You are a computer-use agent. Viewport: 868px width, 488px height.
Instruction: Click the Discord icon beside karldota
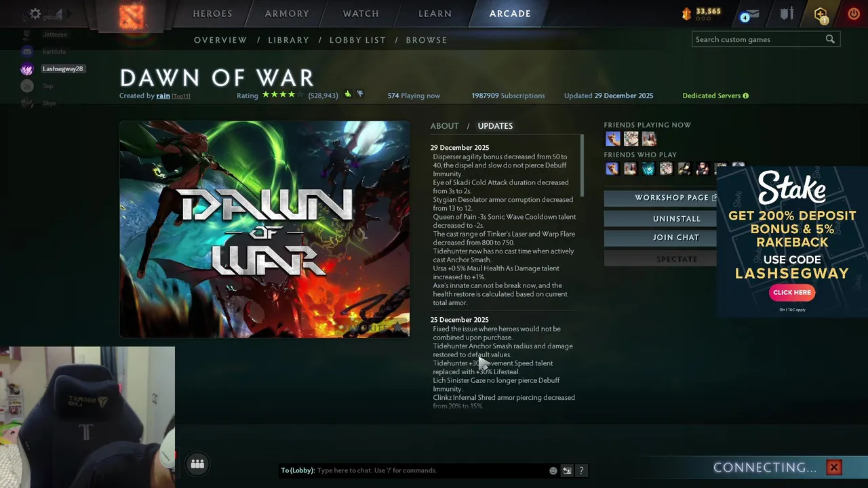(x=27, y=52)
